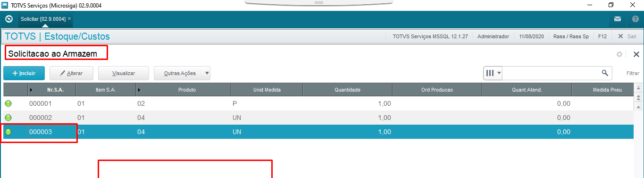Open the mail notifications icon
The width and height of the screenshot is (644, 178).
coord(618,19)
